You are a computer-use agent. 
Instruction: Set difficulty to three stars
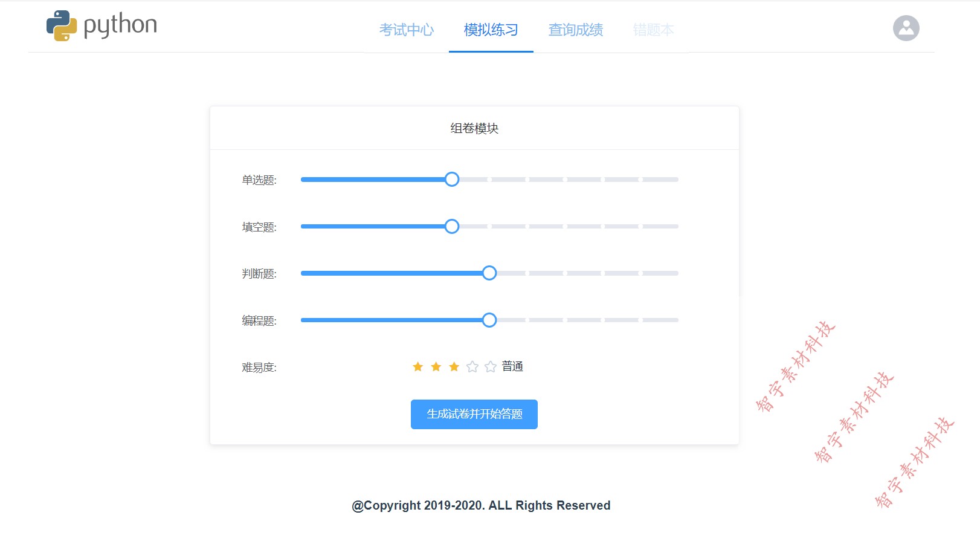(x=454, y=367)
